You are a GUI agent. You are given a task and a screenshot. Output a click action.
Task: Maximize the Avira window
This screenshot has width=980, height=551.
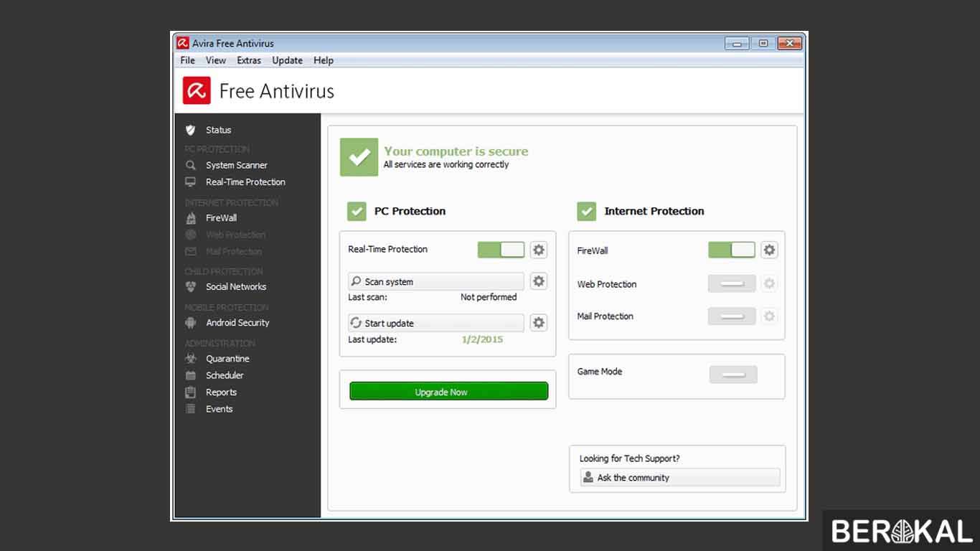[x=763, y=44]
